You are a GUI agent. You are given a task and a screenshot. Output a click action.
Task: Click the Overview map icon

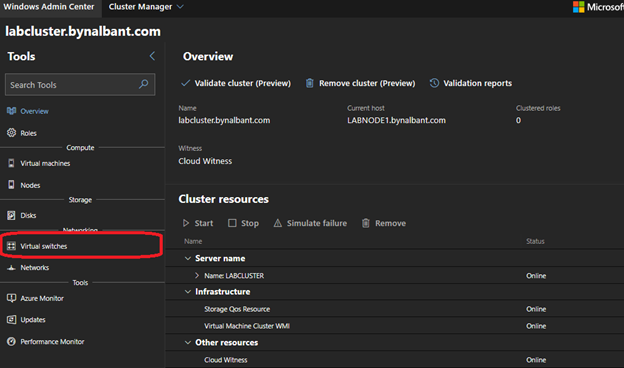coord(12,111)
